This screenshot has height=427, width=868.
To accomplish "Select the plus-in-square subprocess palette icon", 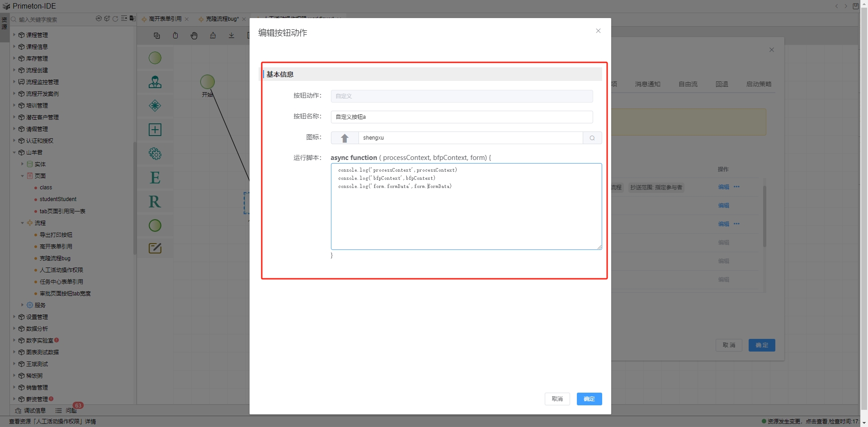I will tap(155, 130).
